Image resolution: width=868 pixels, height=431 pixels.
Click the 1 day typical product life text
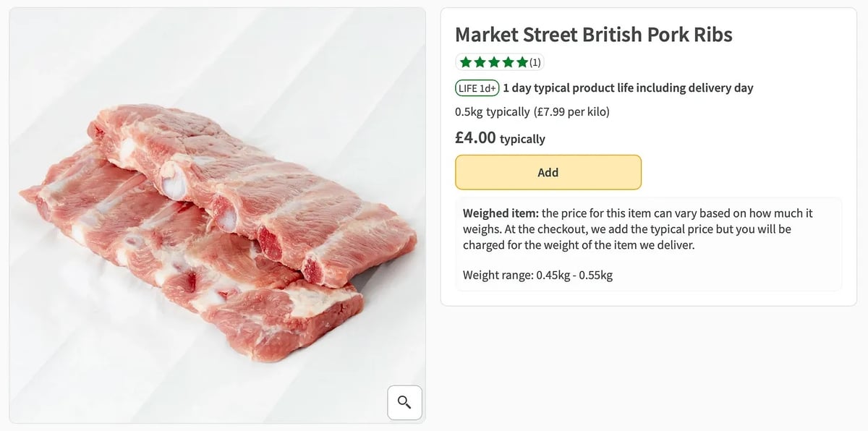[x=628, y=88]
